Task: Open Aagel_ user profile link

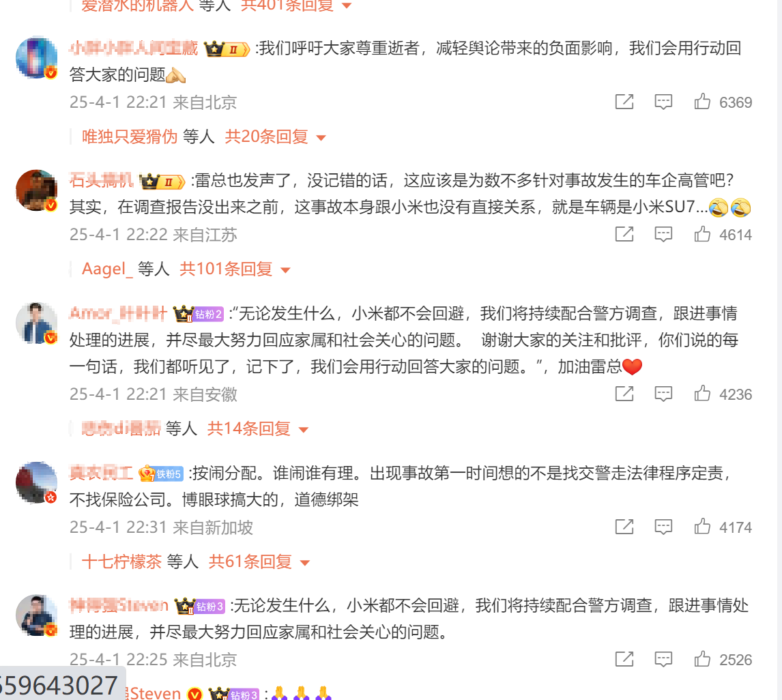Action: [107, 269]
